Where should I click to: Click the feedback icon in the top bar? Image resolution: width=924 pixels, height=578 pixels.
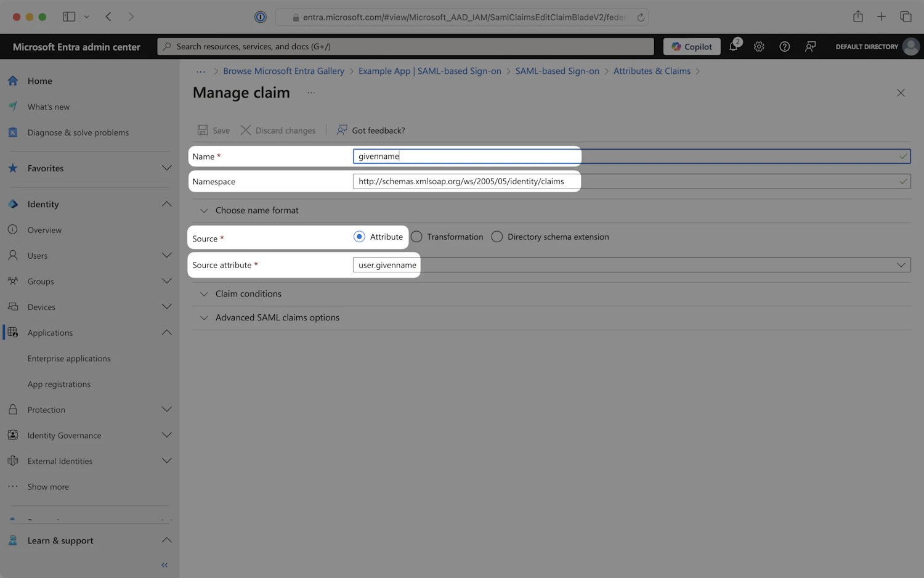810,46
